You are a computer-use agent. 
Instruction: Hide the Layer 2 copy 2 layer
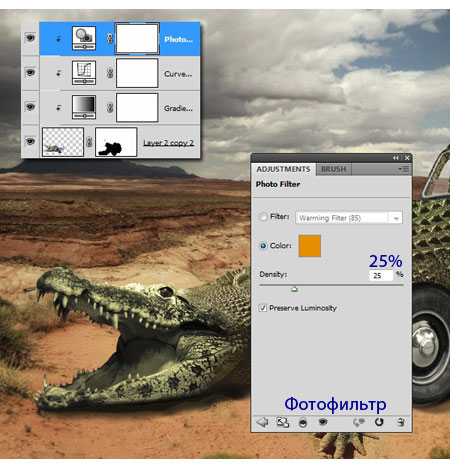(30, 141)
